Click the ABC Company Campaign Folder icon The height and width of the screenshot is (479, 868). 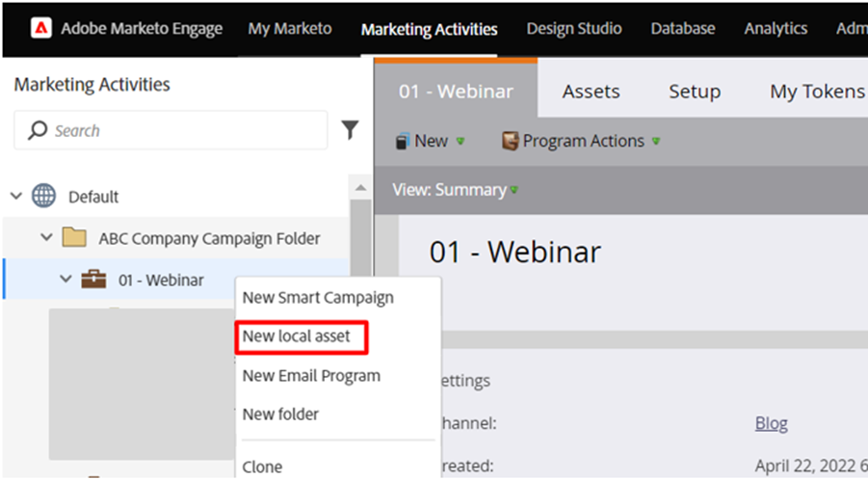click(74, 237)
